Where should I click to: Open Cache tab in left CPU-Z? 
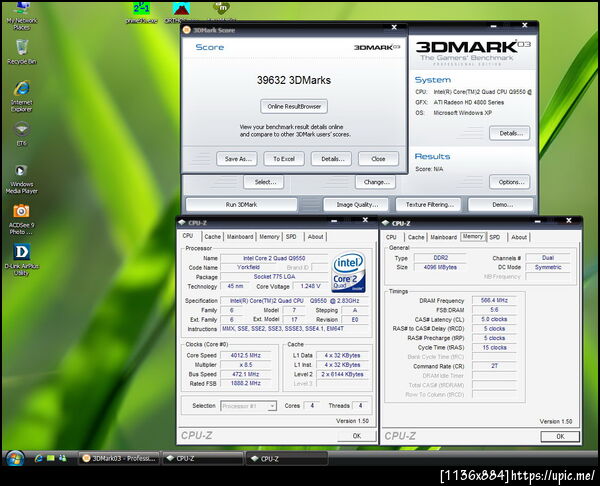[212, 237]
